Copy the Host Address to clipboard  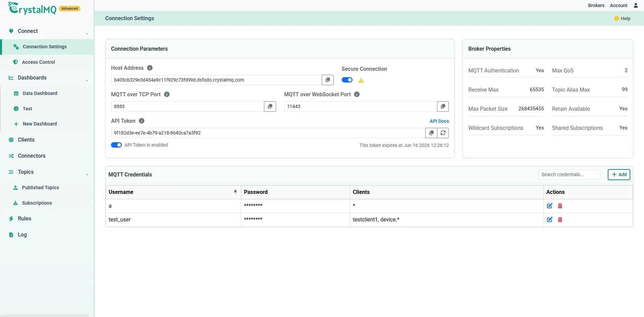328,80
